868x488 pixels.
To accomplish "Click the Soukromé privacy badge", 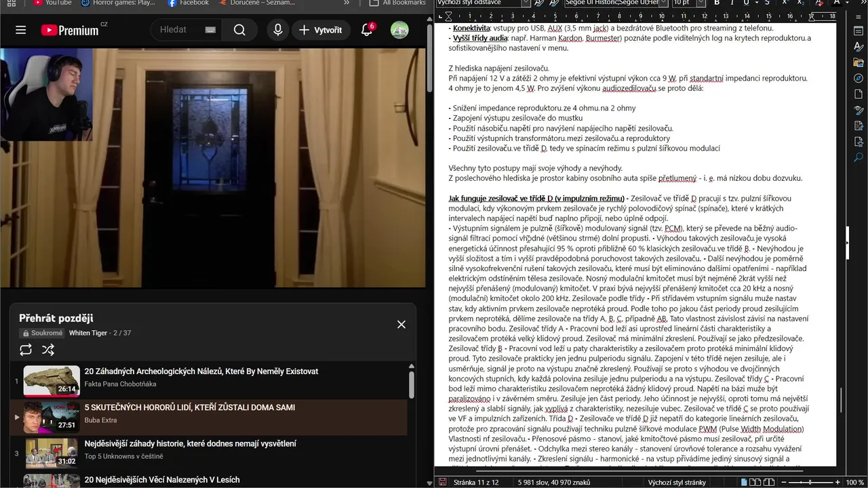I will pos(42,333).
